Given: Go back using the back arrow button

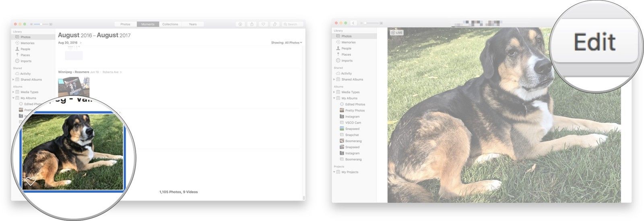Looking at the screenshot, I should 353,23.
